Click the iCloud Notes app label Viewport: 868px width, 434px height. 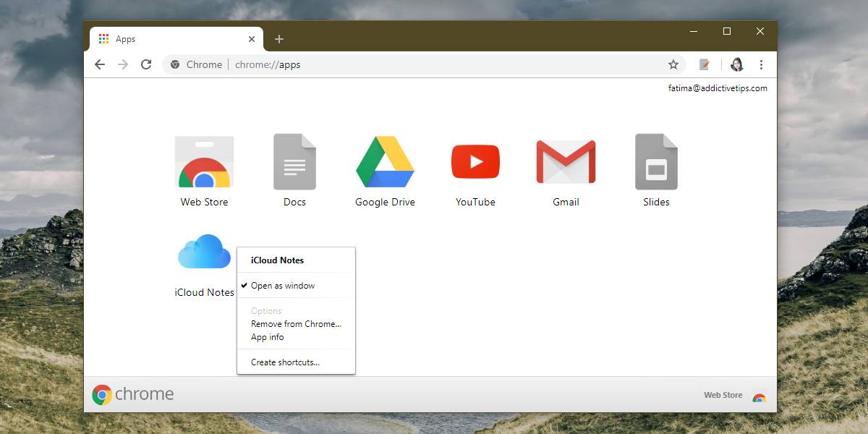pyautogui.click(x=204, y=292)
